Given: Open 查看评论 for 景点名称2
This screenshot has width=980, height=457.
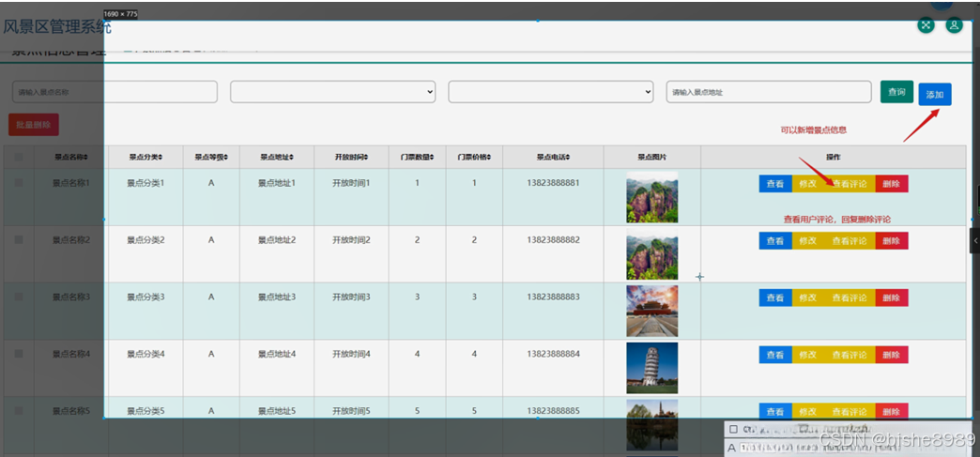Looking at the screenshot, I should point(850,240).
